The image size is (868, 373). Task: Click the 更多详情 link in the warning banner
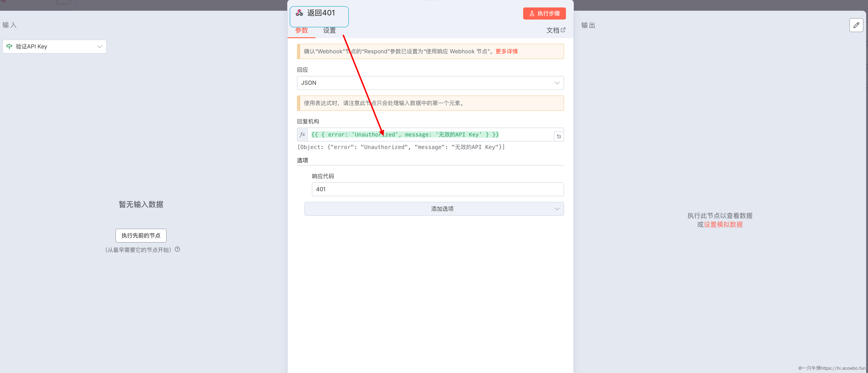[506, 51]
